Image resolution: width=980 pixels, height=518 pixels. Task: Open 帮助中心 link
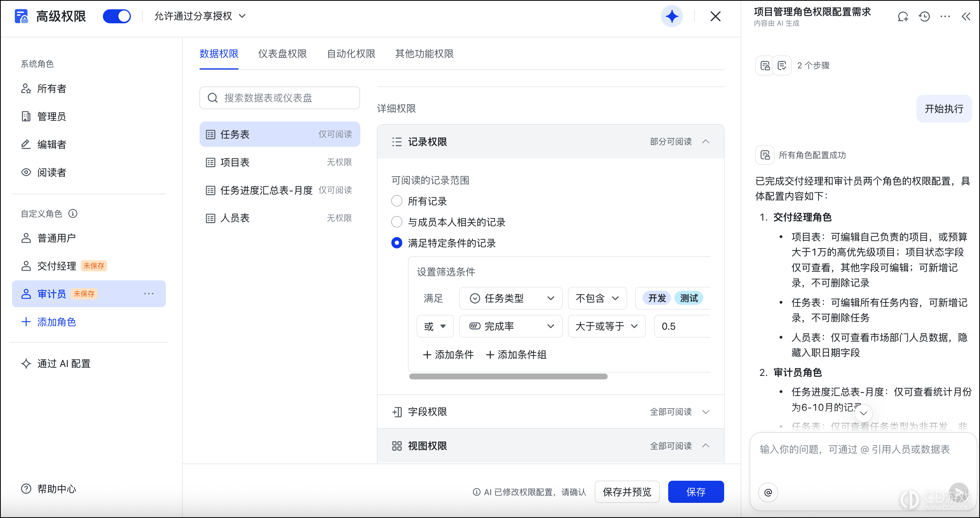coord(49,489)
